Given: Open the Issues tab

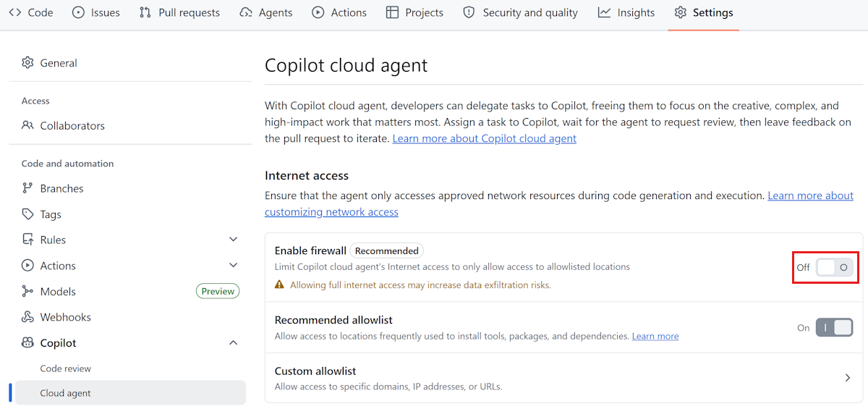Looking at the screenshot, I should 96,12.
